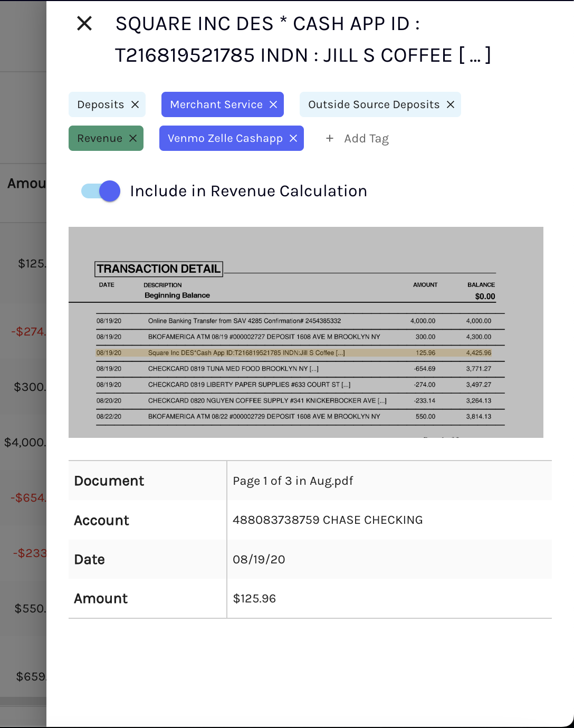The image size is (574, 728).
Task: Open the bank statement preview image
Action: click(x=306, y=332)
